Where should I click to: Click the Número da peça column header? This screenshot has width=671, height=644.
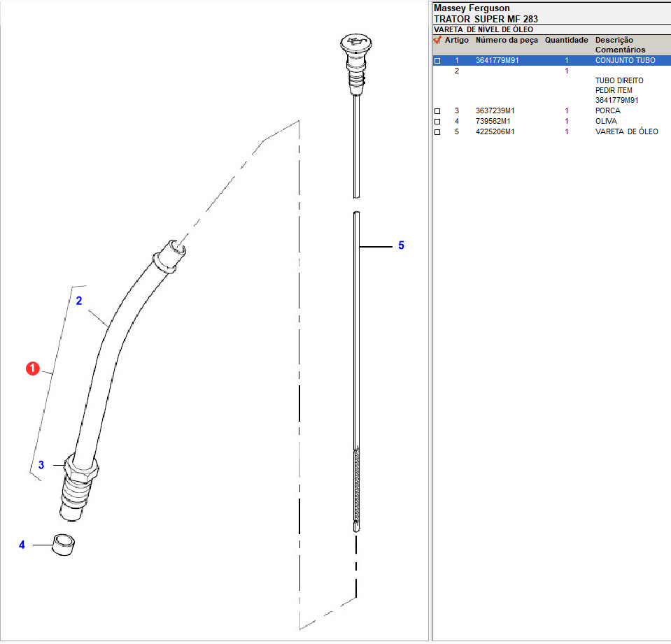click(507, 41)
